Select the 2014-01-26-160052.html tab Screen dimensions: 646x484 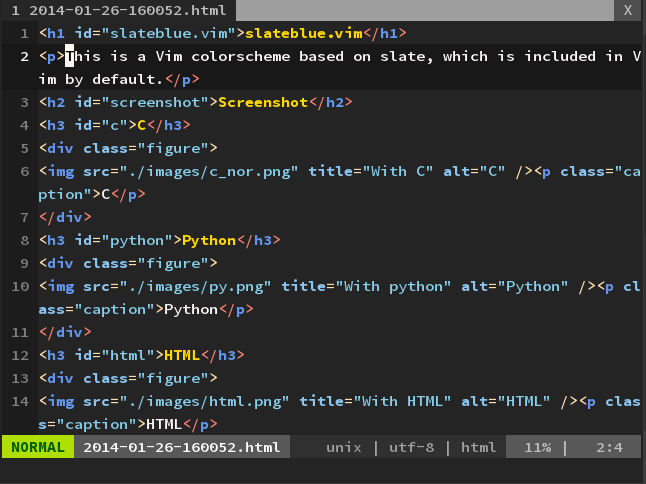click(119, 10)
